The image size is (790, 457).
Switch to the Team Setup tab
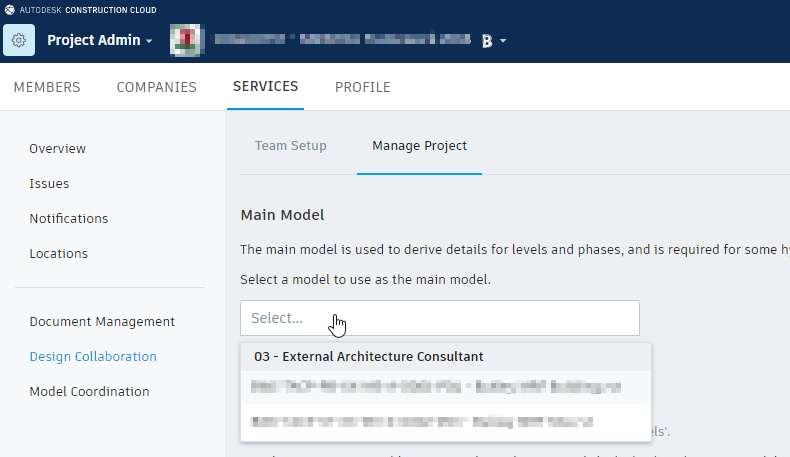pyautogui.click(x=290, y=146)
